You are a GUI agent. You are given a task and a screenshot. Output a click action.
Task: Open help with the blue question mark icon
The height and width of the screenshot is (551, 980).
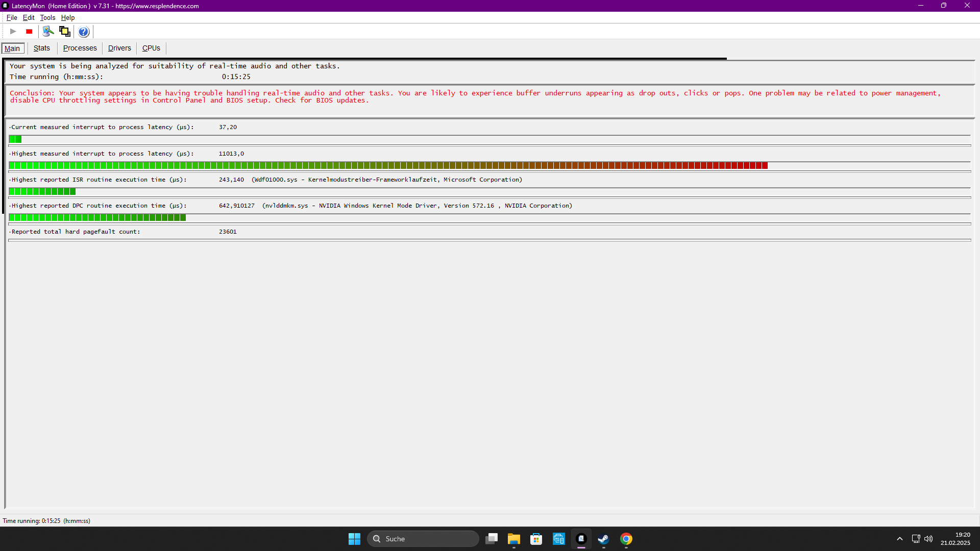(x=84, y=32)
